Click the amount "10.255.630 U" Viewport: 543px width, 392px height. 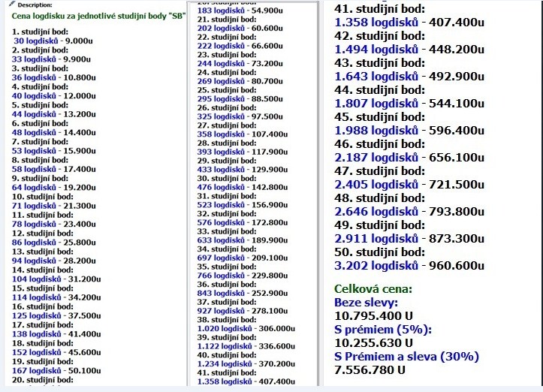tap(374, 343)
